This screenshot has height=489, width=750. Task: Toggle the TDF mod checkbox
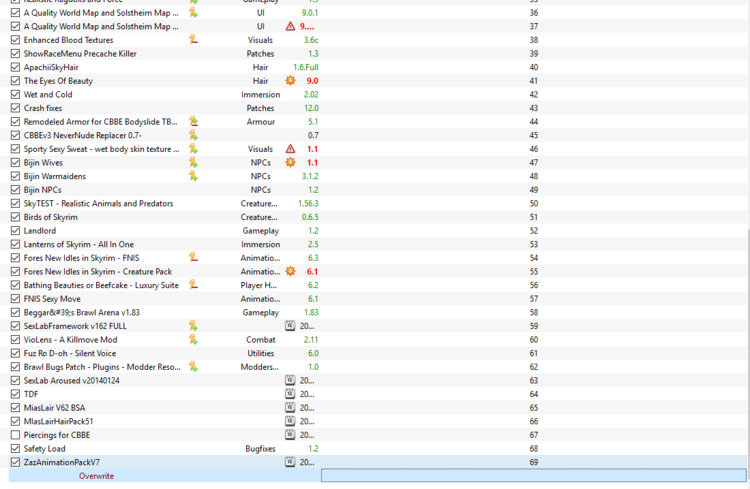coord(15,394)
